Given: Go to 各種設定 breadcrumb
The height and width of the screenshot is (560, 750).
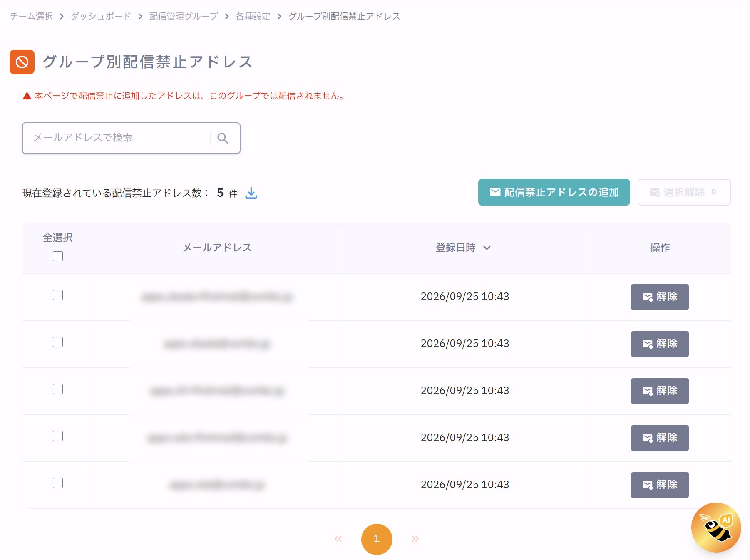Looking at the screenshot, I should pyautogui.click(x=253, y=16).
